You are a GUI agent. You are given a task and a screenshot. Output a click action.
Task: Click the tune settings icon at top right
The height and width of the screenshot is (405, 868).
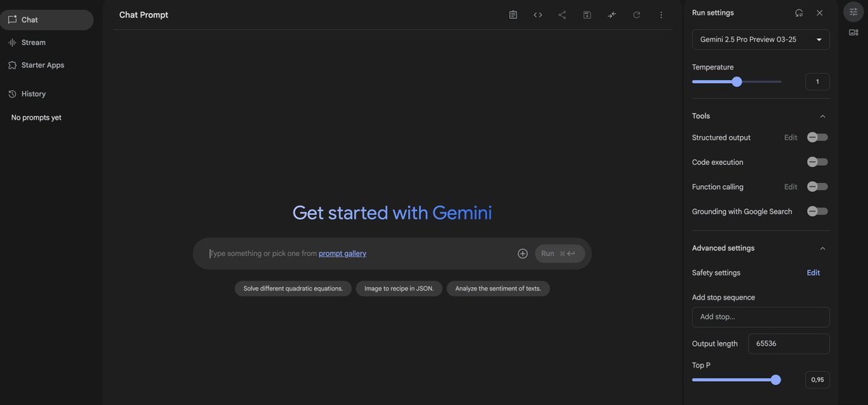854,12
